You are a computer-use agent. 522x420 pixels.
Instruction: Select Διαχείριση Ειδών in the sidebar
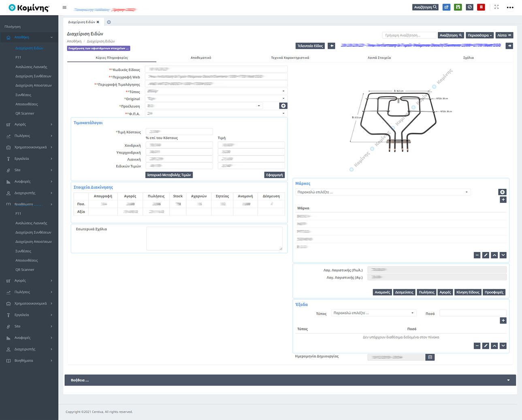pos(29,48)
